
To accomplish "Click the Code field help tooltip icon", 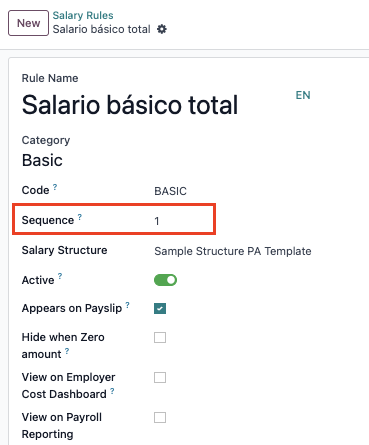I will (x=55, y=187).
